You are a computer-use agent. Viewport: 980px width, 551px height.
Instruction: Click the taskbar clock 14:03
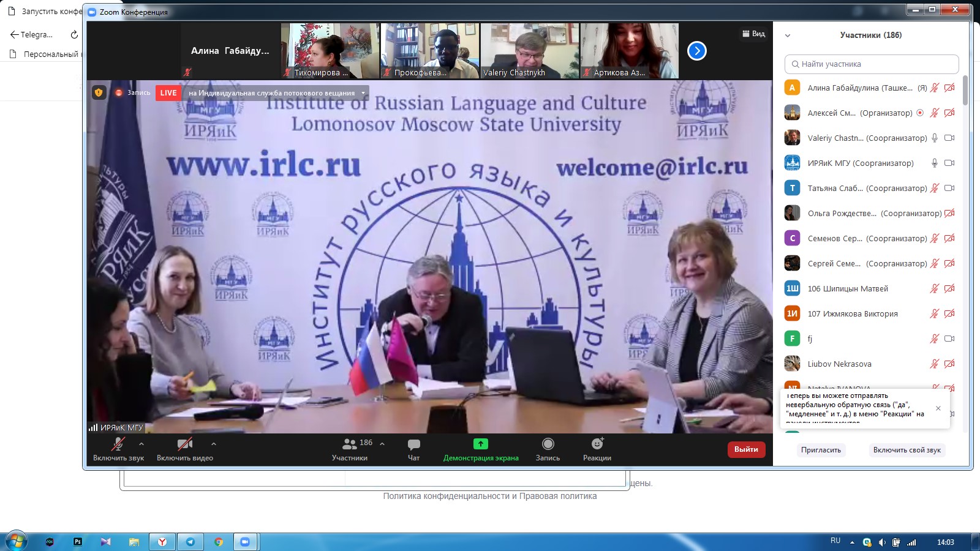[x=946, y=542]
